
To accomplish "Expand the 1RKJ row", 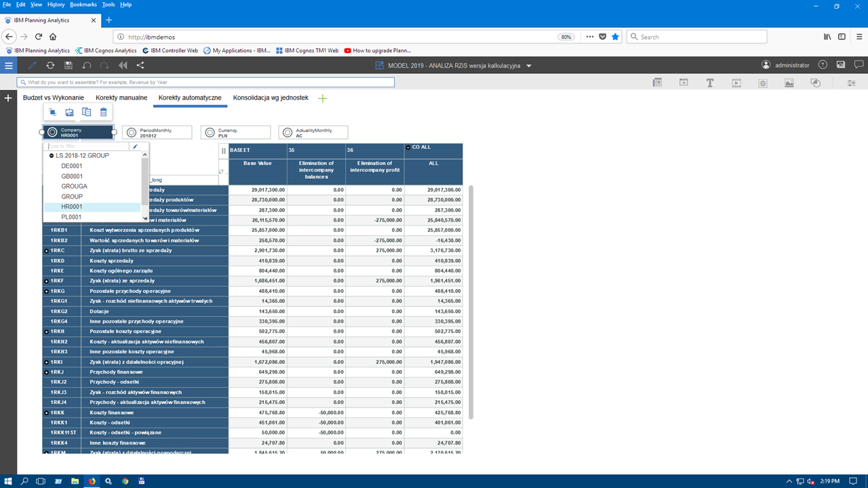I will click(47, 372).
